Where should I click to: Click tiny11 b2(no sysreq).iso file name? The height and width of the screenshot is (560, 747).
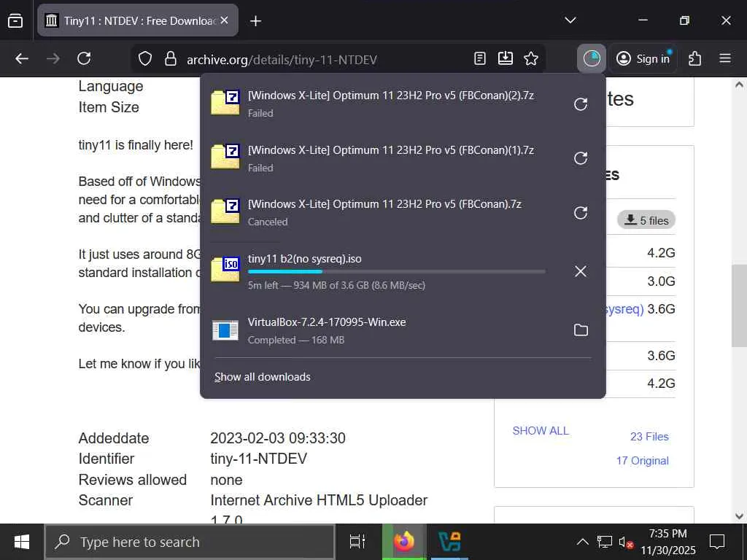pyautogui.click(x=304, y=259)
